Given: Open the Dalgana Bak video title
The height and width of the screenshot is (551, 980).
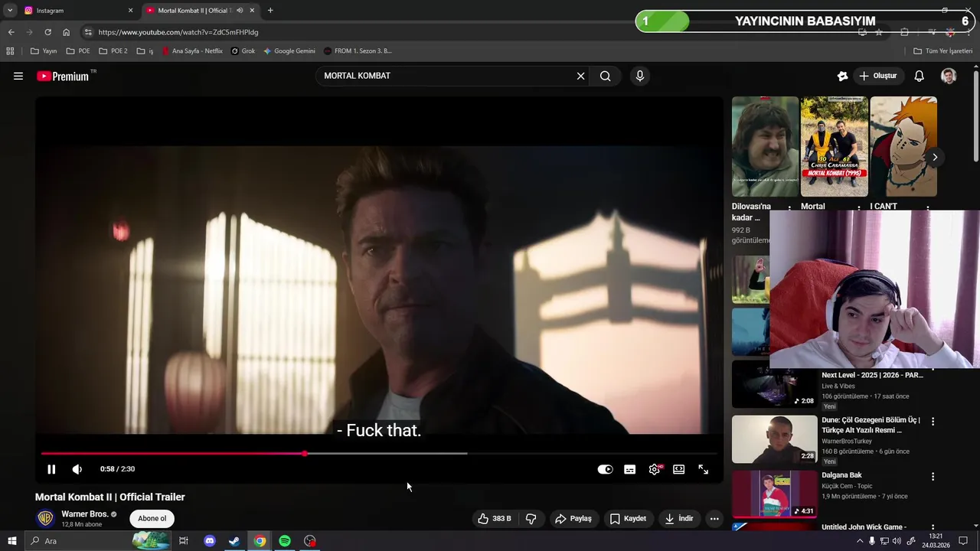Looking at the screenshot, I should point(841,475).
